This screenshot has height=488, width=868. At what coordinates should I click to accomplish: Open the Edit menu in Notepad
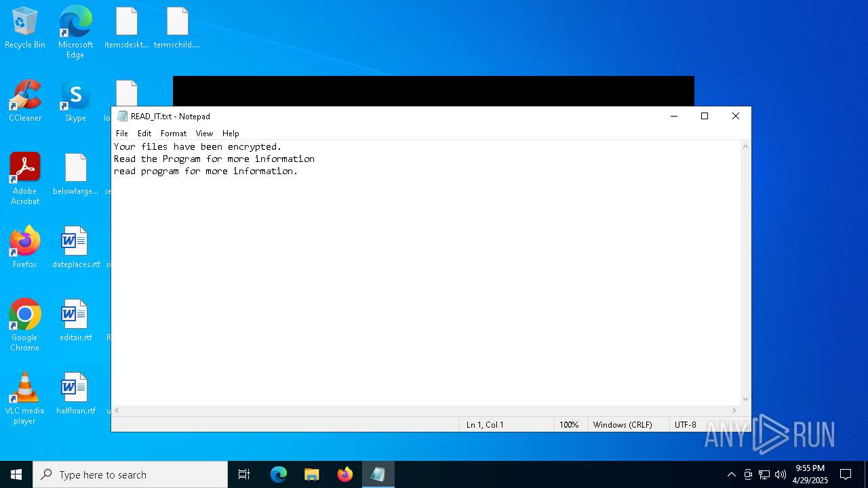tap(144, 134)
